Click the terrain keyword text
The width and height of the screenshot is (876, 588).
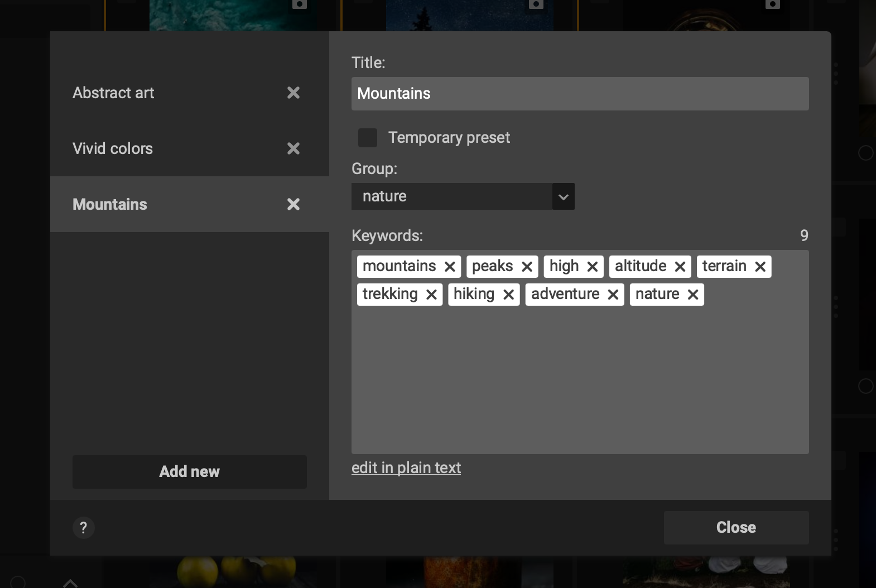pyautogui.click(x=724, y=266)
